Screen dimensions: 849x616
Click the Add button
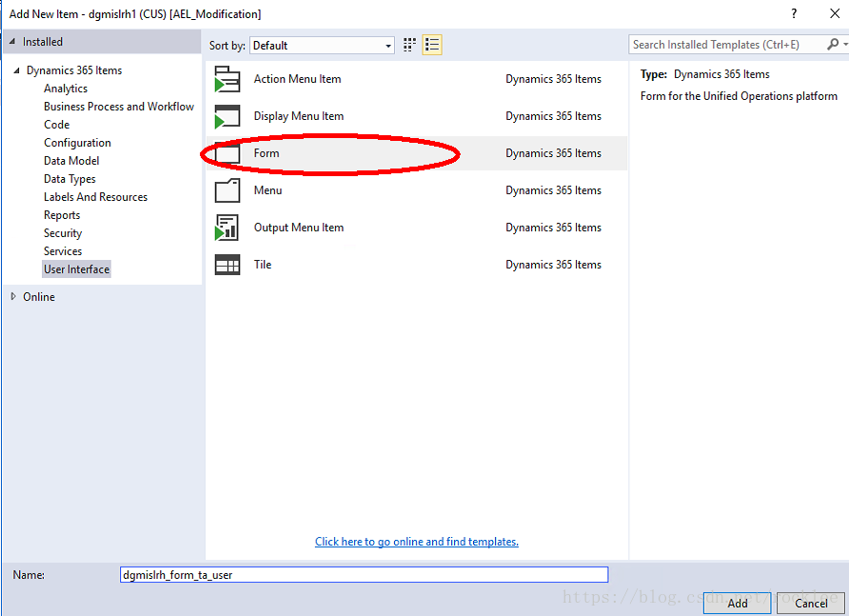[737, 603]
